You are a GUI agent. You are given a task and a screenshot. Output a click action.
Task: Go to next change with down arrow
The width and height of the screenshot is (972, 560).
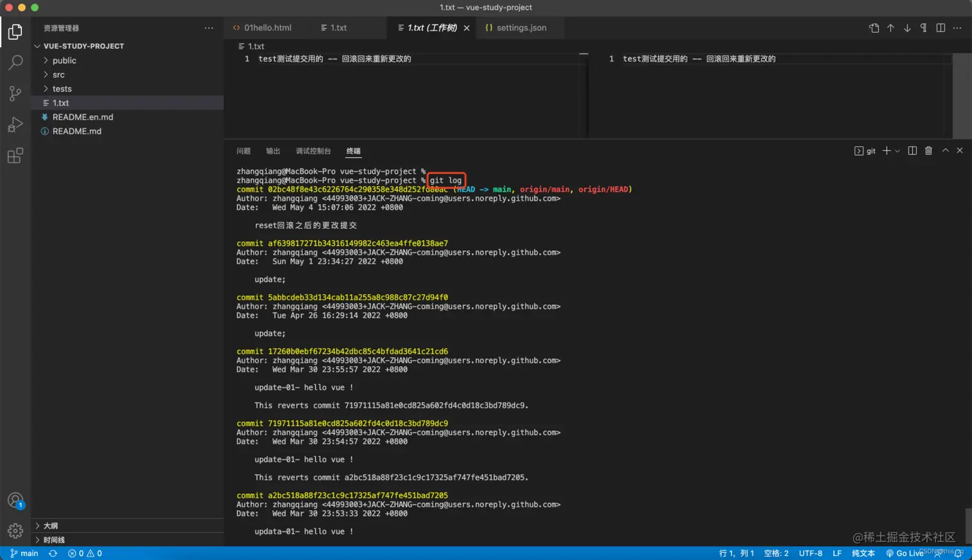click(x=907, y=28)
